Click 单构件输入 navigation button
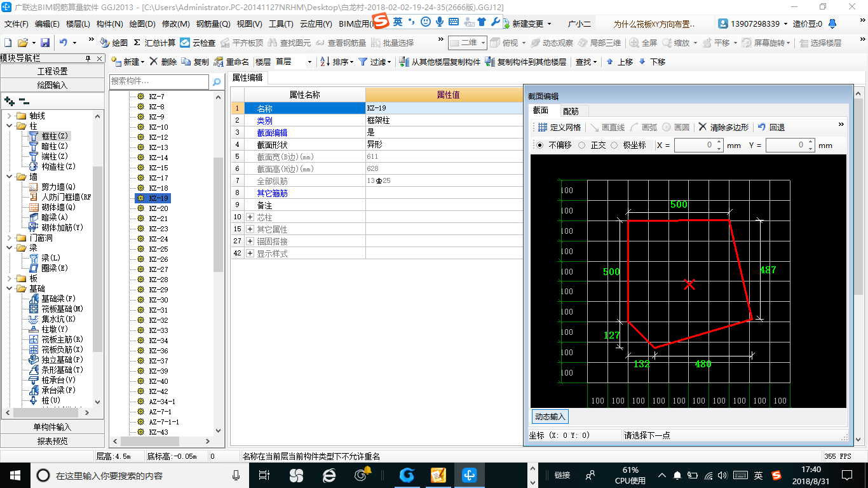The width and height of the screenshot is (868, 488). [52, 427]
